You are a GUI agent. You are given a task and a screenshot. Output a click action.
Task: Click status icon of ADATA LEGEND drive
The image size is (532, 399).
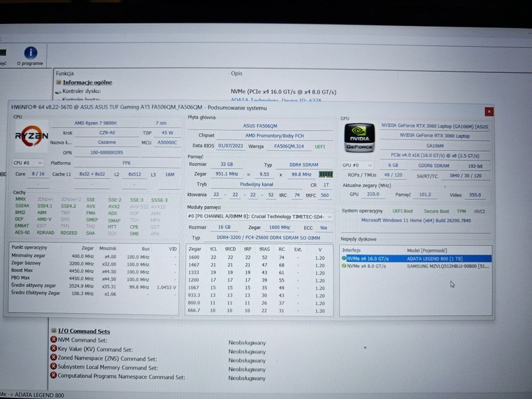[344, 259]
